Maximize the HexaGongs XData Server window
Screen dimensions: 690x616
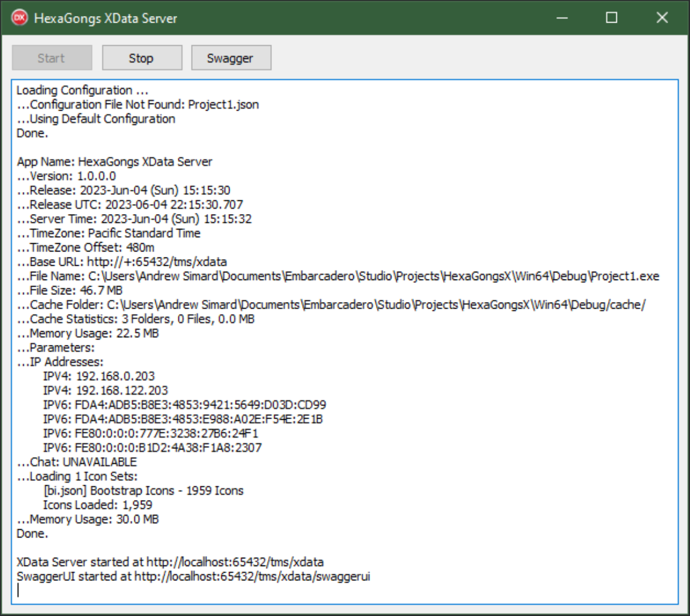click(x=611, y=18)
